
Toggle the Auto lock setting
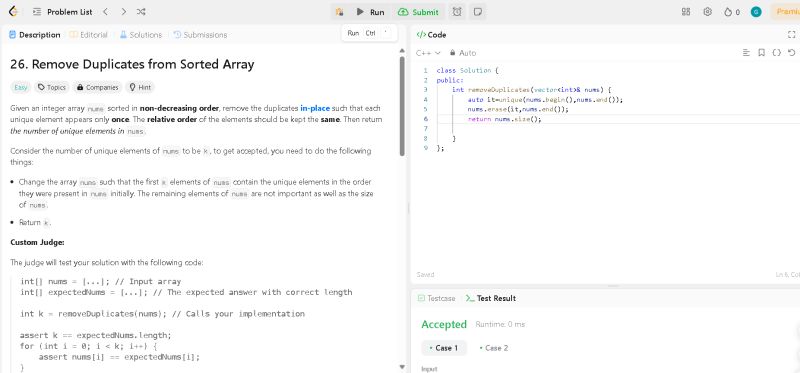pos(463,53)
